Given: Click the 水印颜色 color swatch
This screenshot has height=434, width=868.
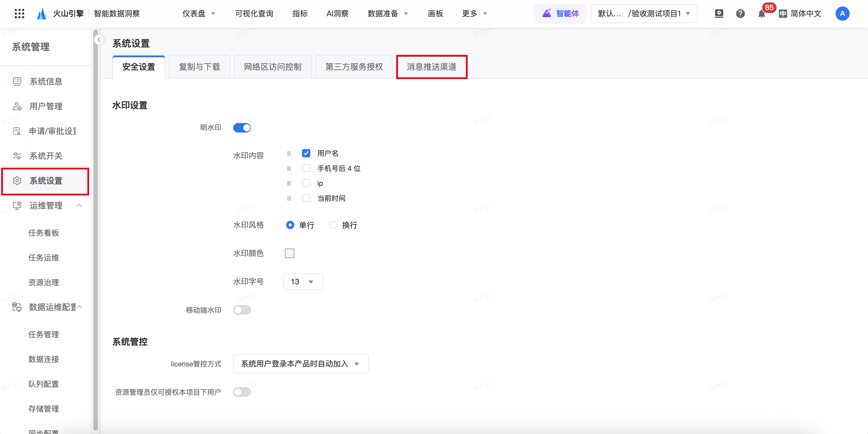Looking at the screenshot, I should pos(289,253).
